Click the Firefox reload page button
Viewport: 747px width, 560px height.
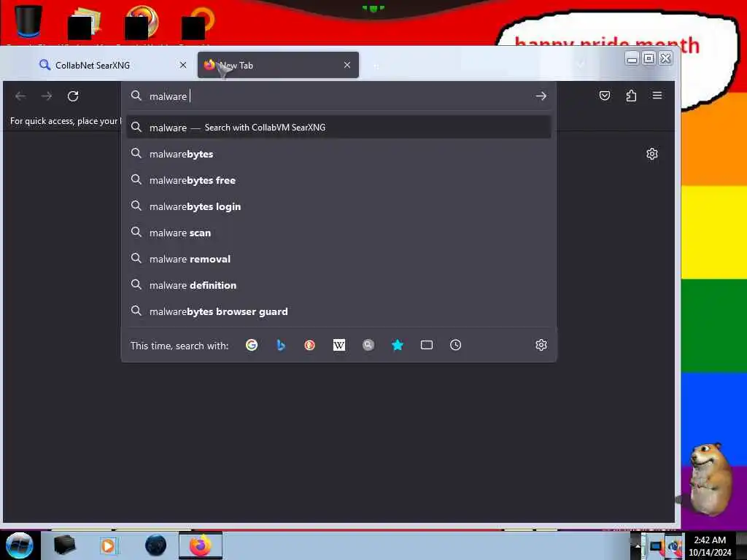[x=73, y=96]
